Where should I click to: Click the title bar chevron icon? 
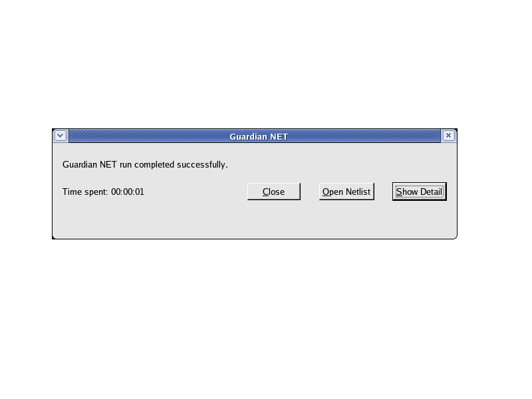tap(61, 136)
